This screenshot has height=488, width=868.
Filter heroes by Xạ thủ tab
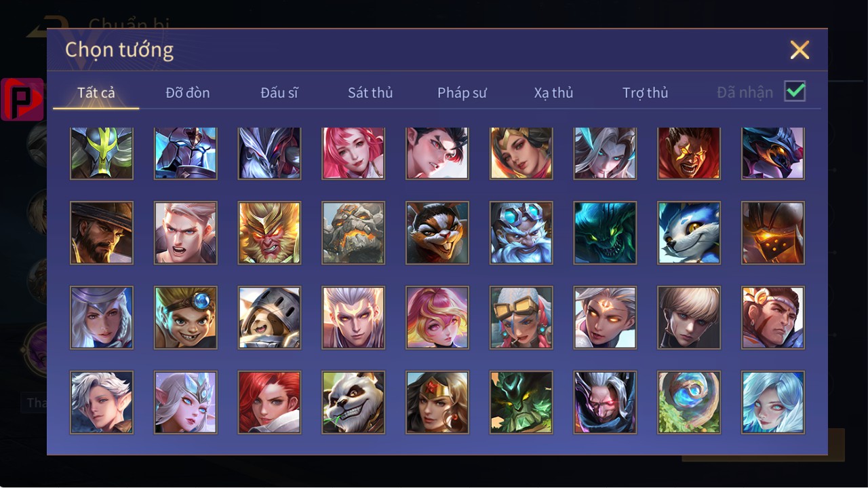pyautogui.click(x=553, y=93)
